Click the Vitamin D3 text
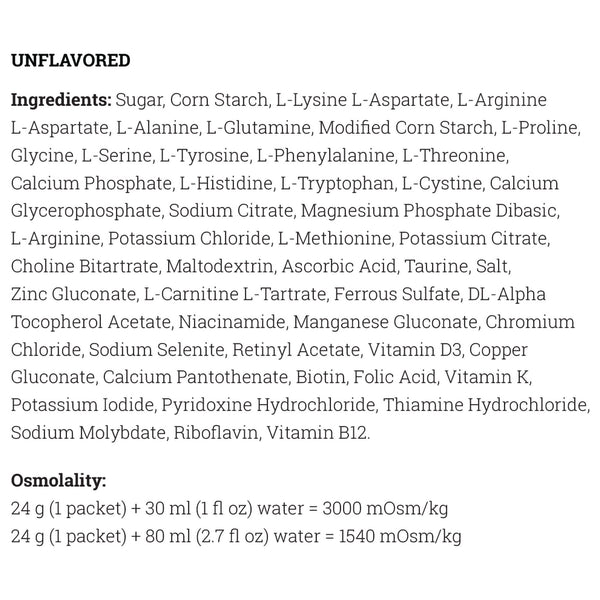 point(412,351)
